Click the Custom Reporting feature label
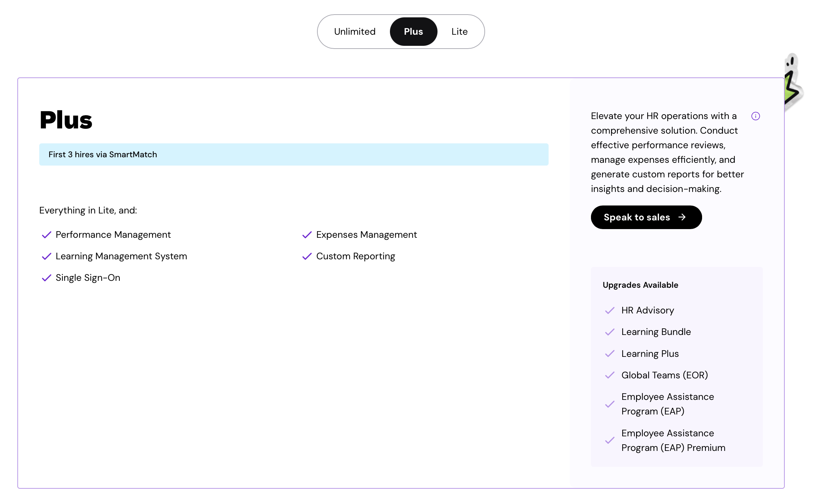Image resolution: width=825 pixels, height=504 pixels. click(x=356, y=257)
